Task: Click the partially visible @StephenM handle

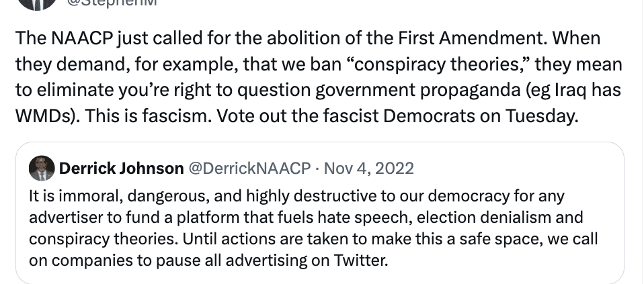Action: [112, 4]
